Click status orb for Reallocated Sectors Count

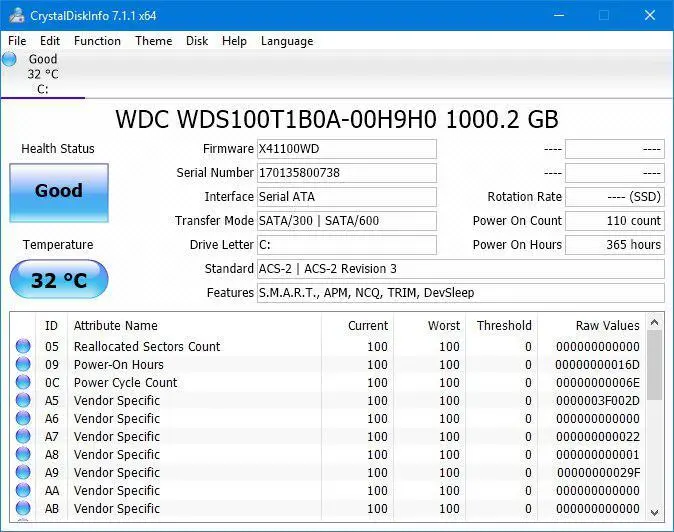pyautogui.click(x=23, y=346)
